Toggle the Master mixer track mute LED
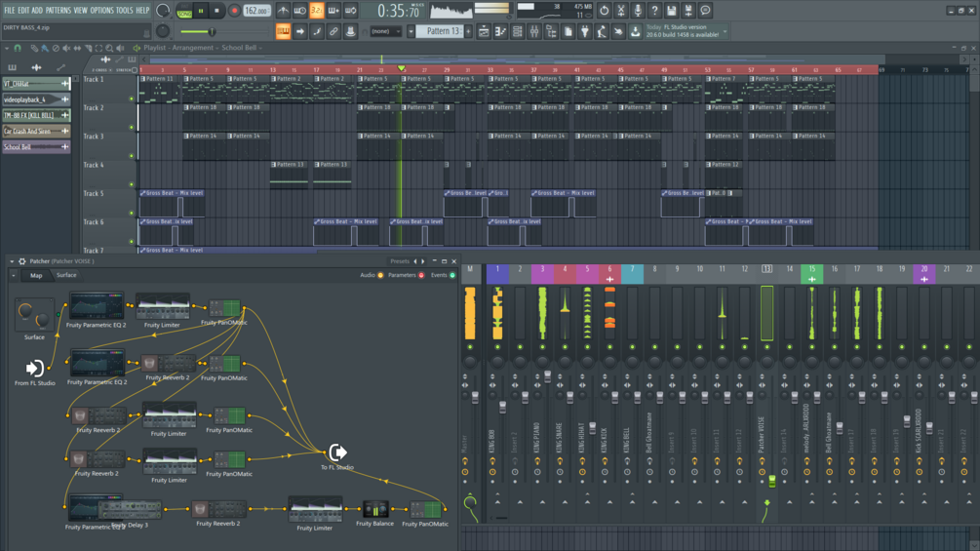Screen dimensions: 980x551 (470, 347)
